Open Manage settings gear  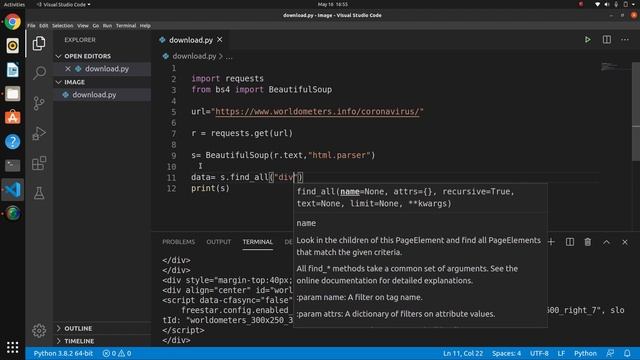39,330
